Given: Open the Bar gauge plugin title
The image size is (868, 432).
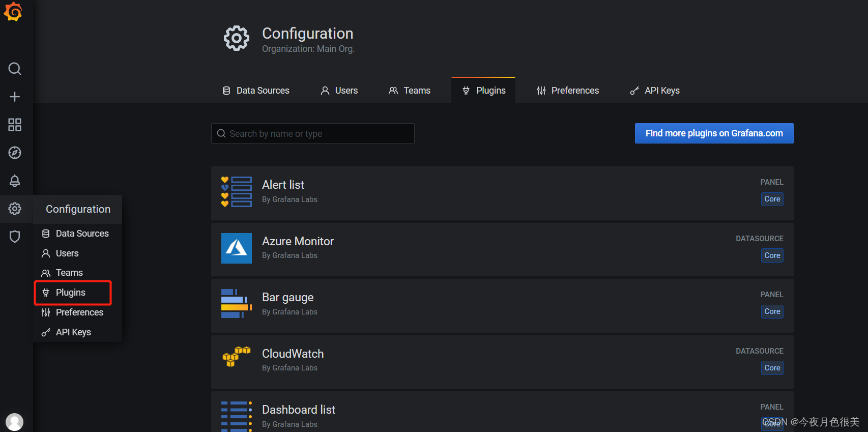Looking at the screenshot, I should (287, 297).
